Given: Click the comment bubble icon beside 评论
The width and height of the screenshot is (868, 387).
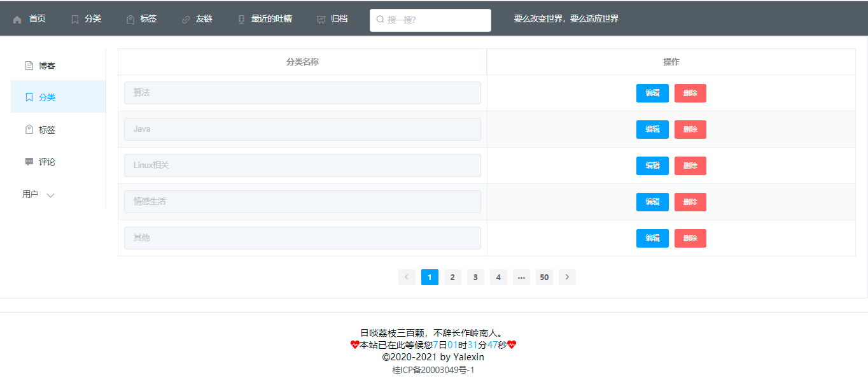Looking at the screenshot, I should tap(29, 162).
